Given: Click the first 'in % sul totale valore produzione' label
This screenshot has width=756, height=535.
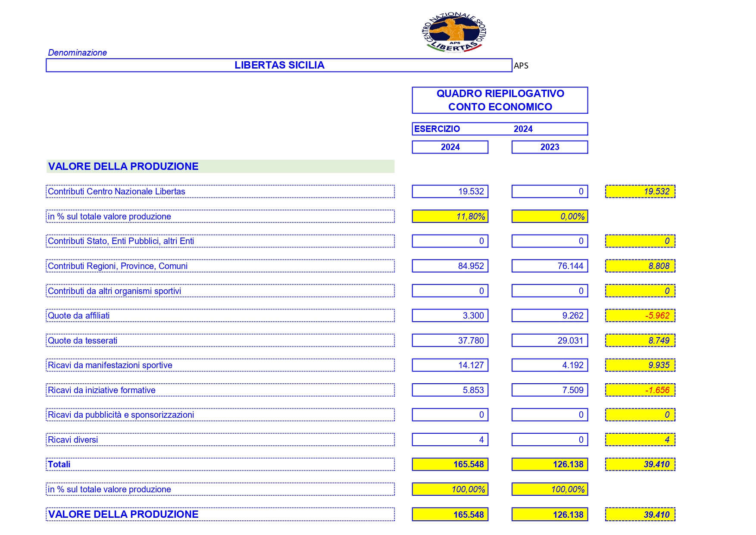Looking at the screenshot, I should [220, 216].
